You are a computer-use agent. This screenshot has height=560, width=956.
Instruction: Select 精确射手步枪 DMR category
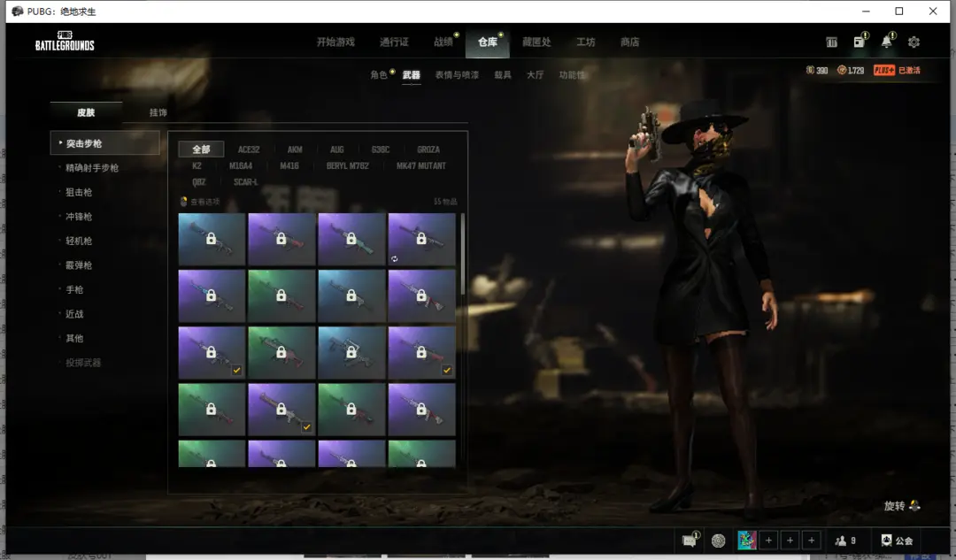coord(92,167)
